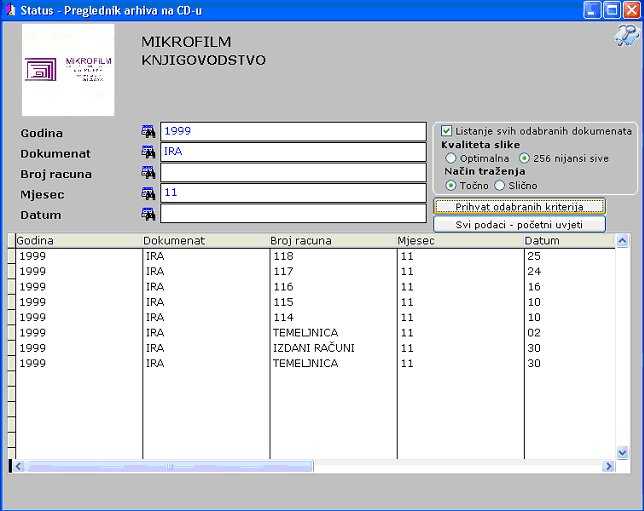Close the Preglednik arhiva window
This screenshot has height=511, width=644.
click(632, 10)
